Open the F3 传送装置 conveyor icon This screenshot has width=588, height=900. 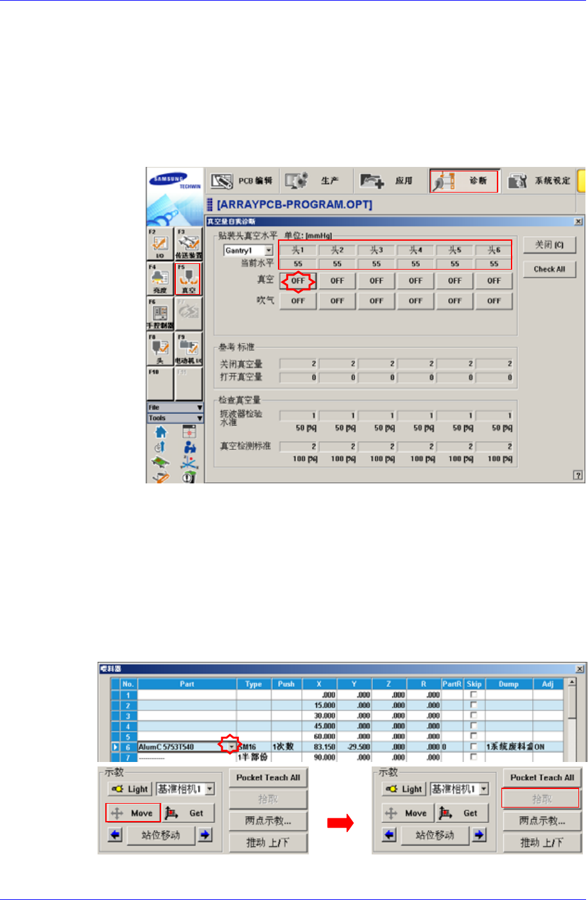[189, 244]
